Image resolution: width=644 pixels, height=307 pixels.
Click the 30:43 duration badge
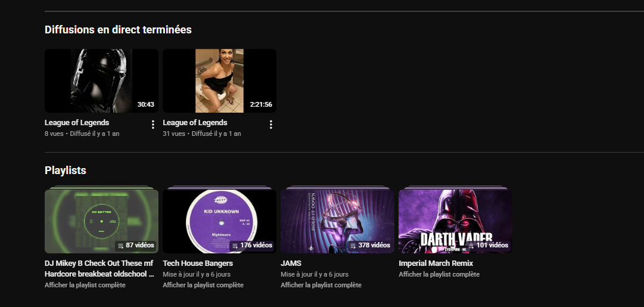pyautogui.click(x=146, y=104)
